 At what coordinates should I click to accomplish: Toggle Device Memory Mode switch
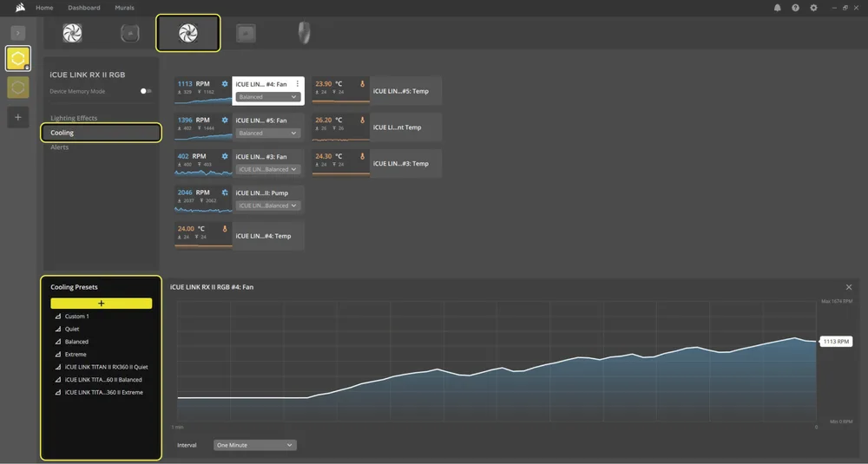pyautogui.click(x=145, y=91)
